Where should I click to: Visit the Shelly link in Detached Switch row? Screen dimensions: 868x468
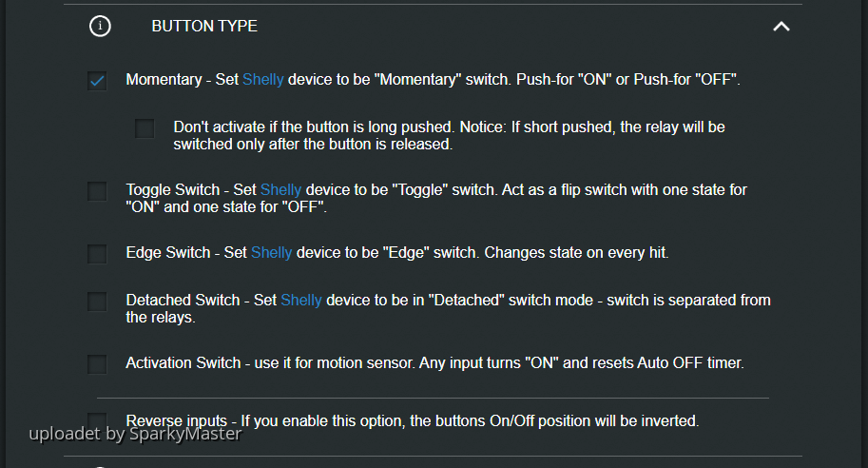301,301
